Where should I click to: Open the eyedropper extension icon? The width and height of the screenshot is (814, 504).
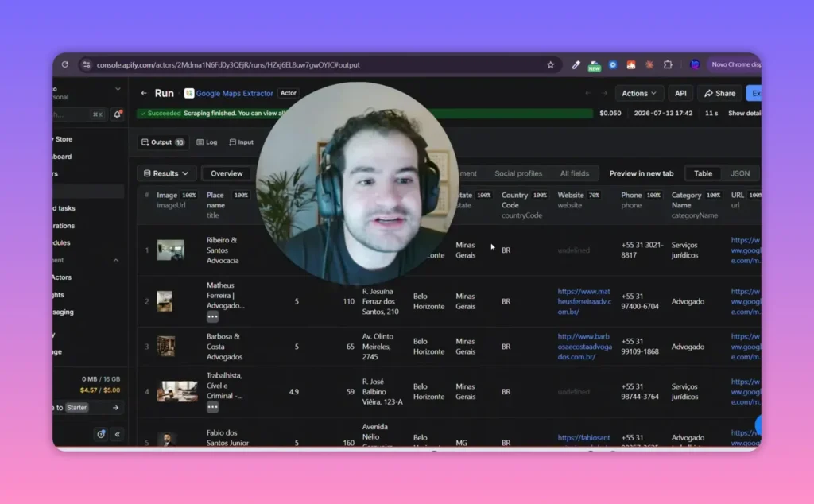576,65
